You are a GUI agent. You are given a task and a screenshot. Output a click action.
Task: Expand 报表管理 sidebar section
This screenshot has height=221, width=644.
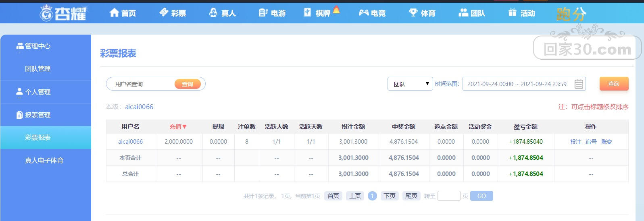coord(38,115)
